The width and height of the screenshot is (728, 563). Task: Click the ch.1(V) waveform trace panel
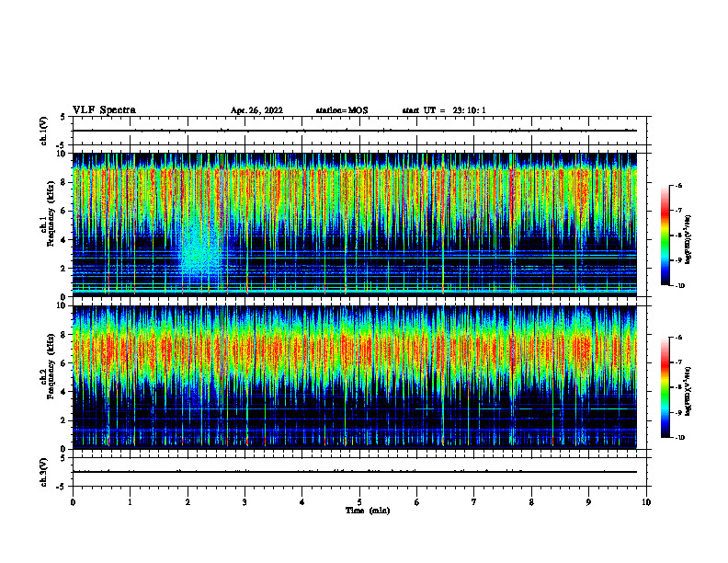[359, 131]
